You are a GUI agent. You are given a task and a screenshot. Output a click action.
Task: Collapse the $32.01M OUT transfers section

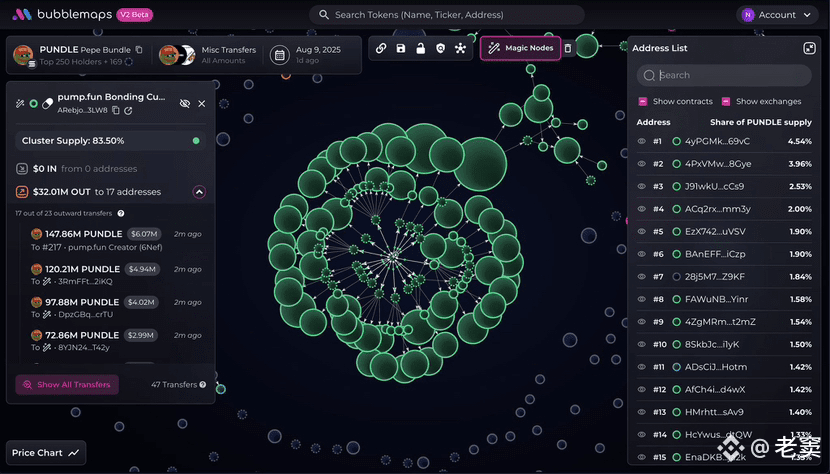pyautogui.click(x=199, y=191)
